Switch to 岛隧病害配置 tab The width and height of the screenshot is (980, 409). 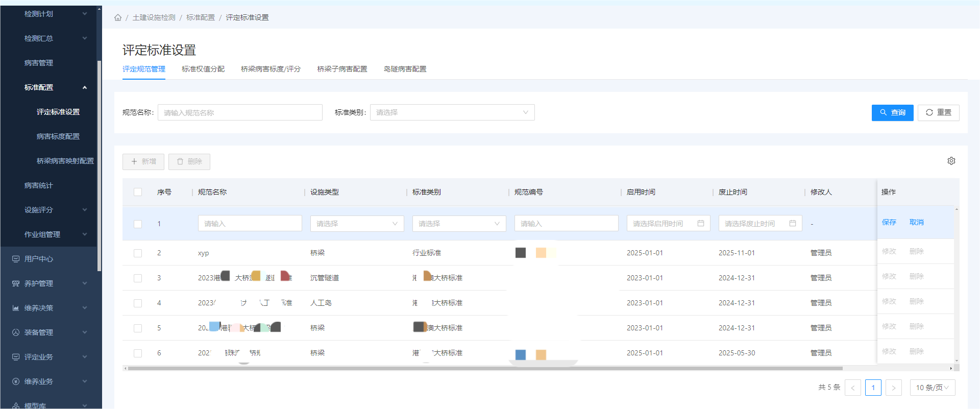pos(405,69)
